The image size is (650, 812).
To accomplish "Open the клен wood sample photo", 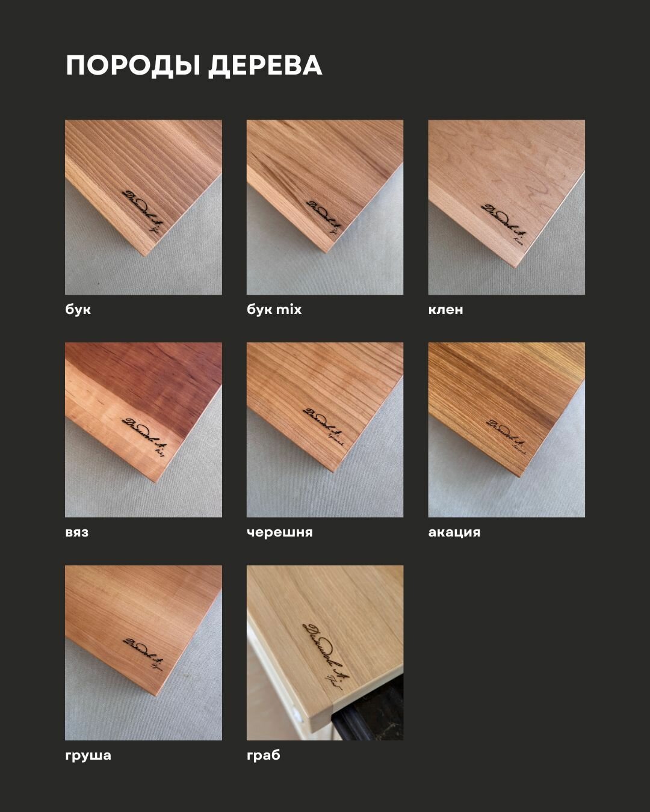I will [506, 207].
